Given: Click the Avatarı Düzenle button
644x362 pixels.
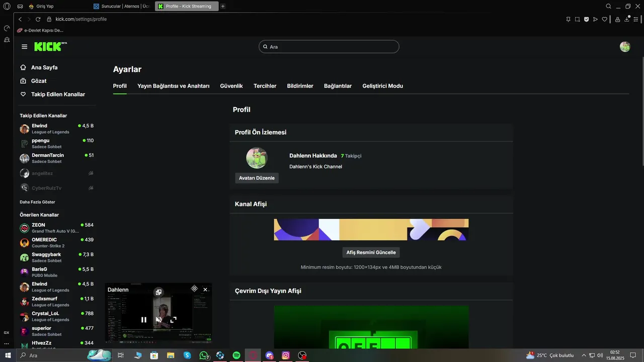Looking at the screenshot, I should pos(257,178).
